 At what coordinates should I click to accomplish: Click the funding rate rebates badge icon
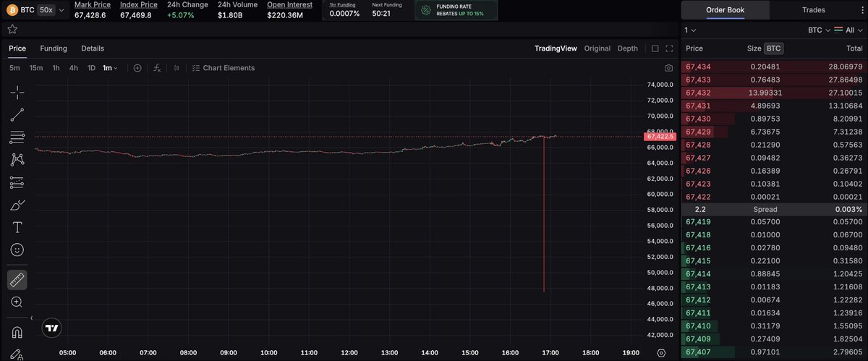[426, 10]
